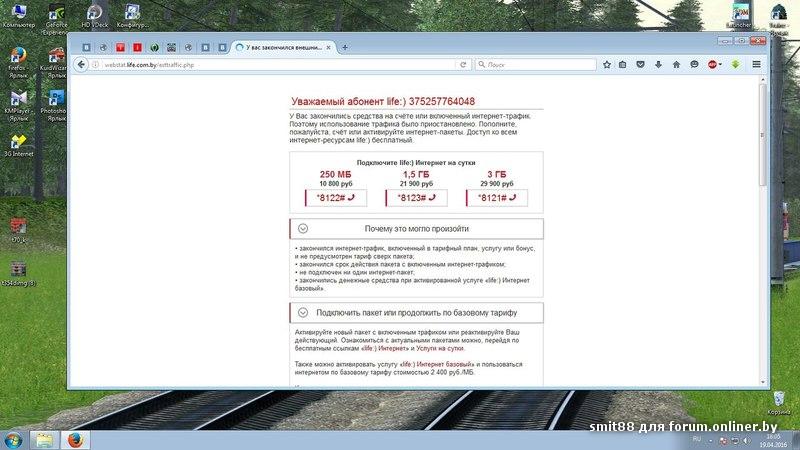The image size is (800, 450).
Task: Open a new tab with plus button
Action: click(x=345, y=47)
